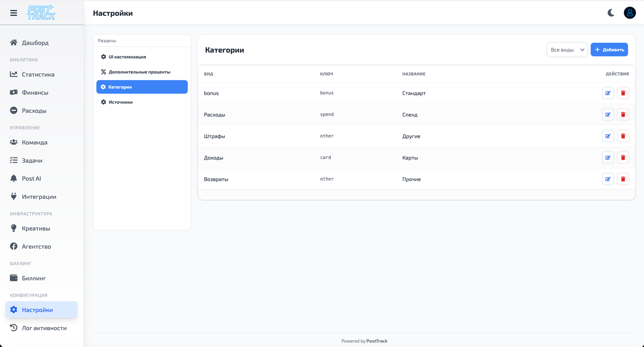The height and width of the screenshot is (347, 644).
Task: Open Статистика in the sidebar
Action: coord(38,74)
